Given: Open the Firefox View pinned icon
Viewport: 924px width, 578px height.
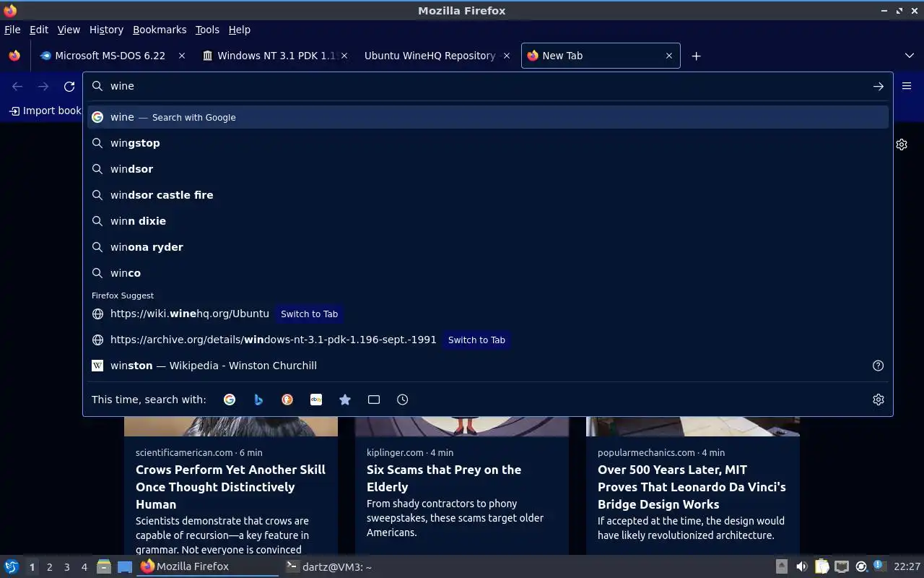Looking at the screenshot, I should tap(14, 56).
